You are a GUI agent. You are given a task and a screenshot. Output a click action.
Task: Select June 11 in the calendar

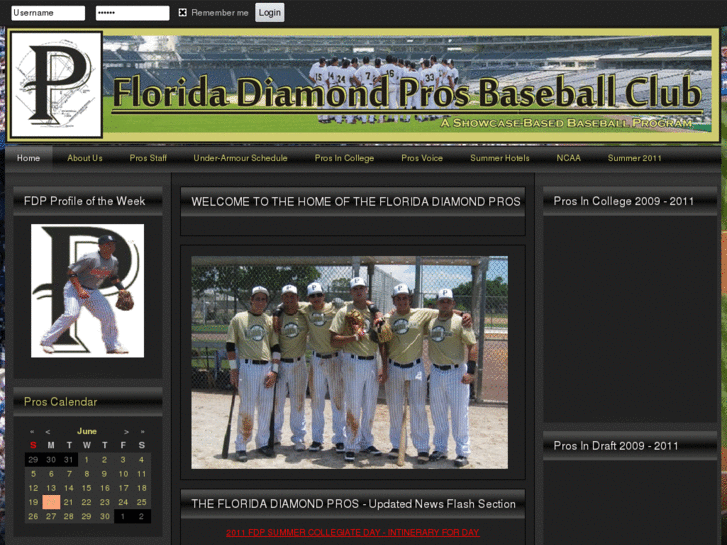point(141,474)
